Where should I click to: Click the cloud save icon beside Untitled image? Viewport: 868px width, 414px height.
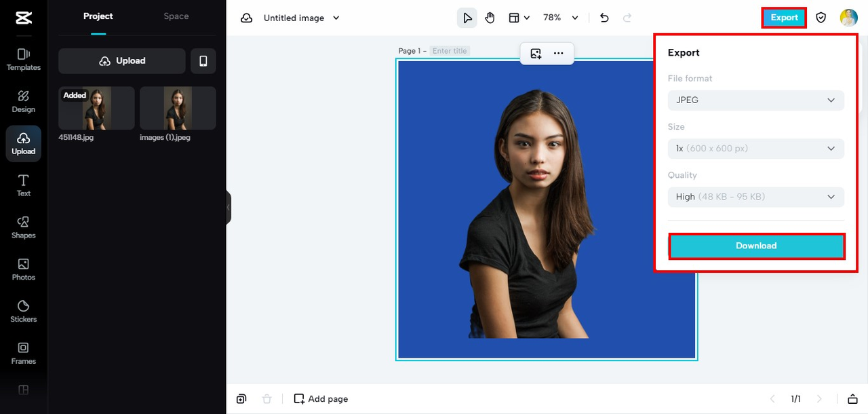247,18
